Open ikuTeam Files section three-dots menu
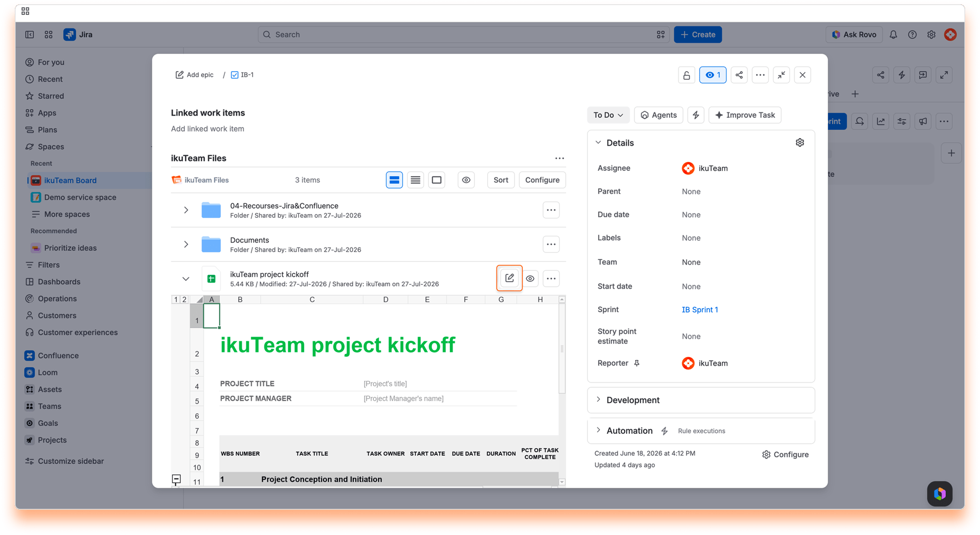Viewport: 980px width, 535px height. (x=559, y=158)
